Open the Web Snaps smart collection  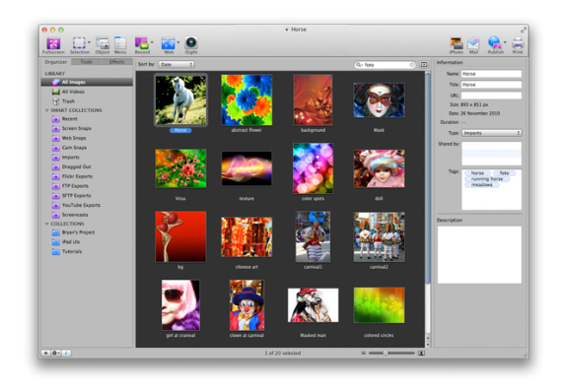click(87, 138)
